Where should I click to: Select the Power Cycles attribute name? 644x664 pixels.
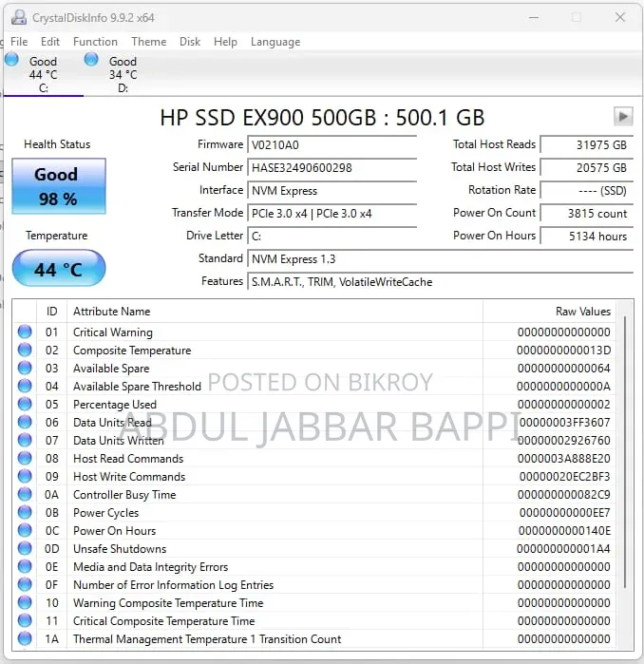click(105, 513)
